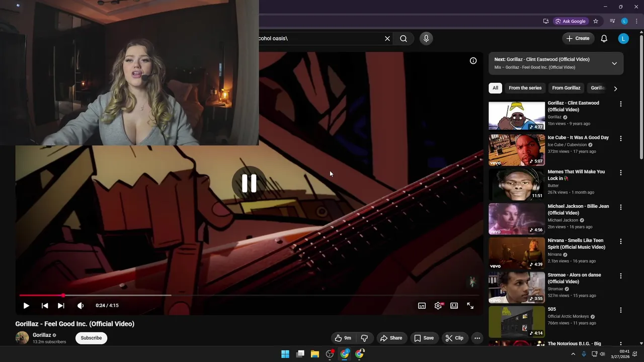Viewport: 644px width, 362px height.
Task: Open Chrome three-dot menu
Action: (x=636, y=21)
